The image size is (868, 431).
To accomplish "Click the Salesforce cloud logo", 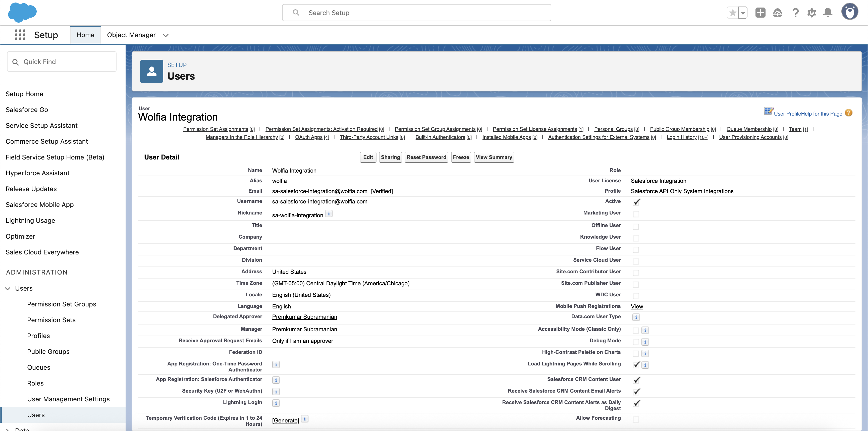I will (x=22, y=13).
